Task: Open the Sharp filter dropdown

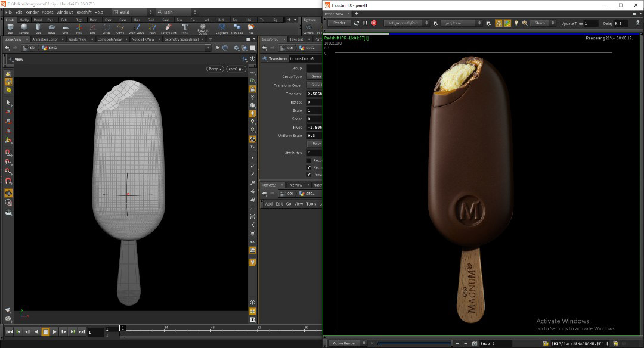Action: coord(543,23)
